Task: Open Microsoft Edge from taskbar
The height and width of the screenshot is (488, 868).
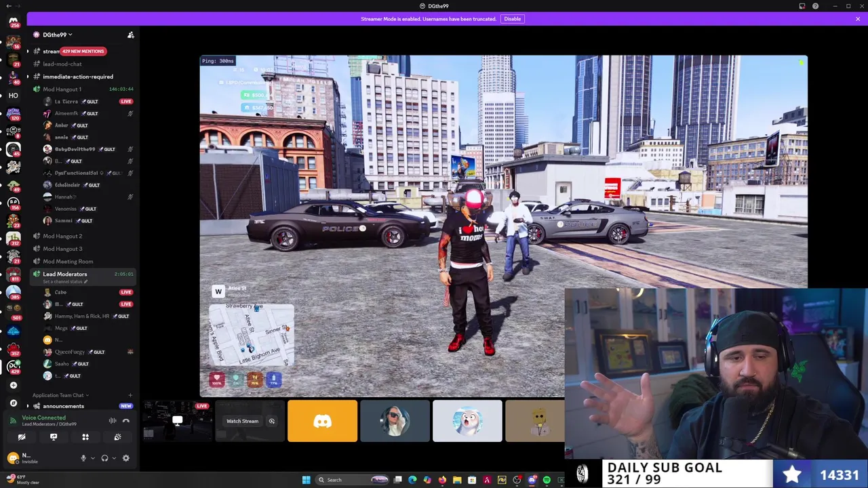Action: point(412,480)
